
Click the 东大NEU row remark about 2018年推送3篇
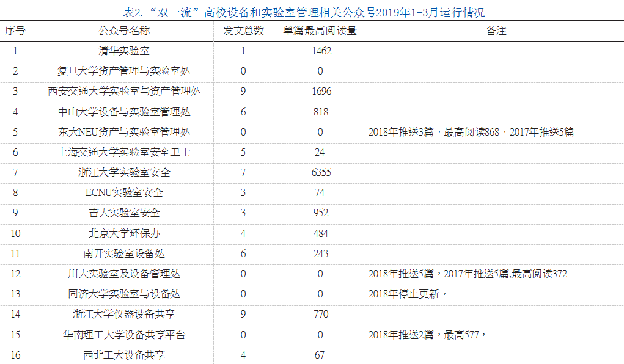coord(471,132)
